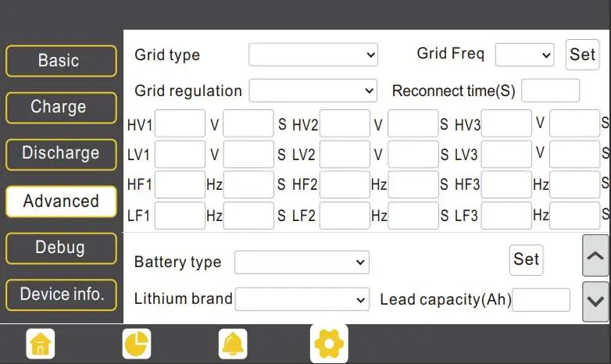Focus the HF1 time seconds field
Screen dimensions: 611x364
248,184
